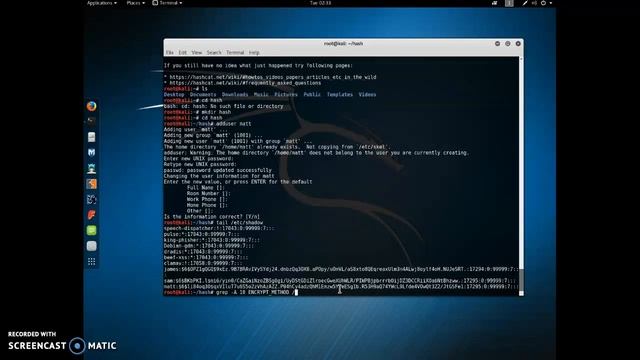Screen dimensions: 640x360
Task: Launch the red Faraday dock icon
Action: click(x=91, y=215)
